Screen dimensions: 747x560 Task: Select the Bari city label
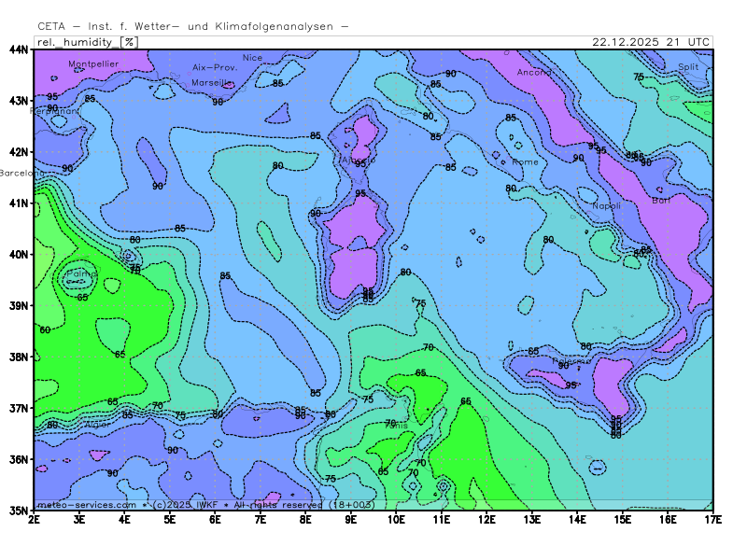coord(660,200)
